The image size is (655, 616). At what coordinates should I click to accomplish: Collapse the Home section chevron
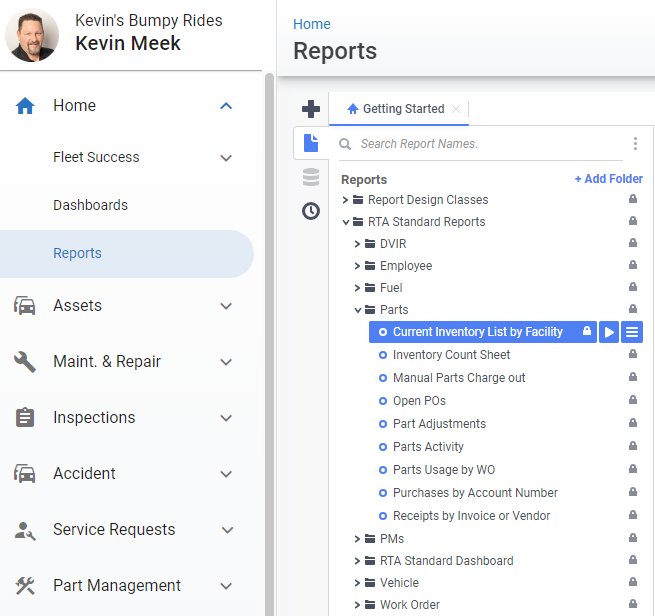click(x=226, y=106)
